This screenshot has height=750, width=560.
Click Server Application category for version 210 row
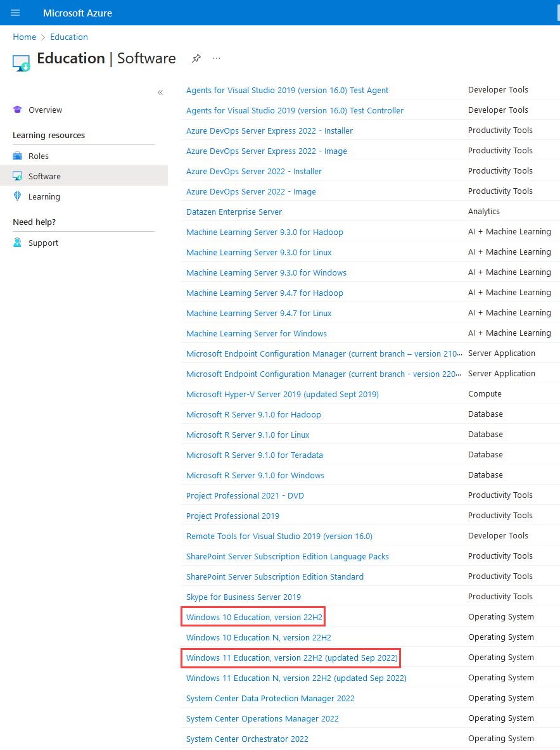point(502,353)
